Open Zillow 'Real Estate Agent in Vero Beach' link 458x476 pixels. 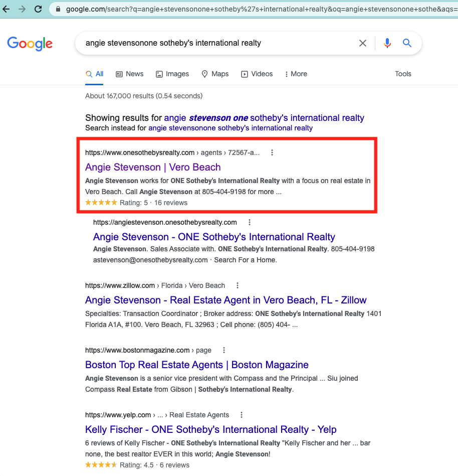[225, 300]
